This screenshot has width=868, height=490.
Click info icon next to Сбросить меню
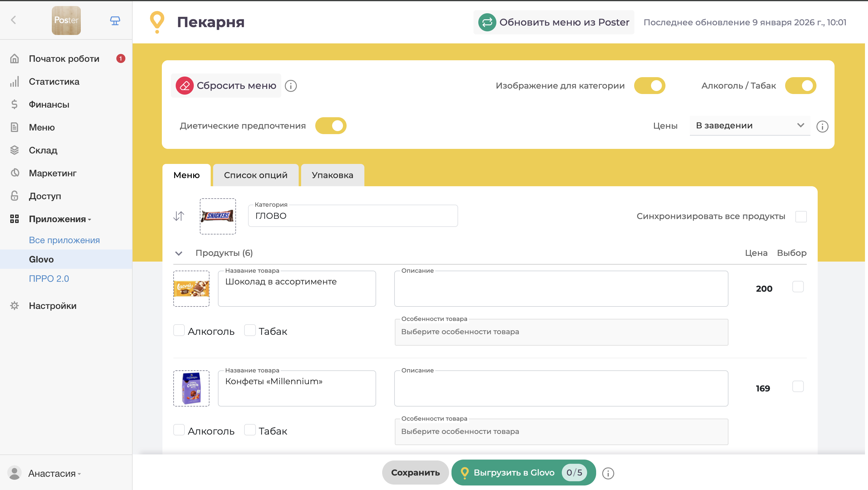(291, 86)
